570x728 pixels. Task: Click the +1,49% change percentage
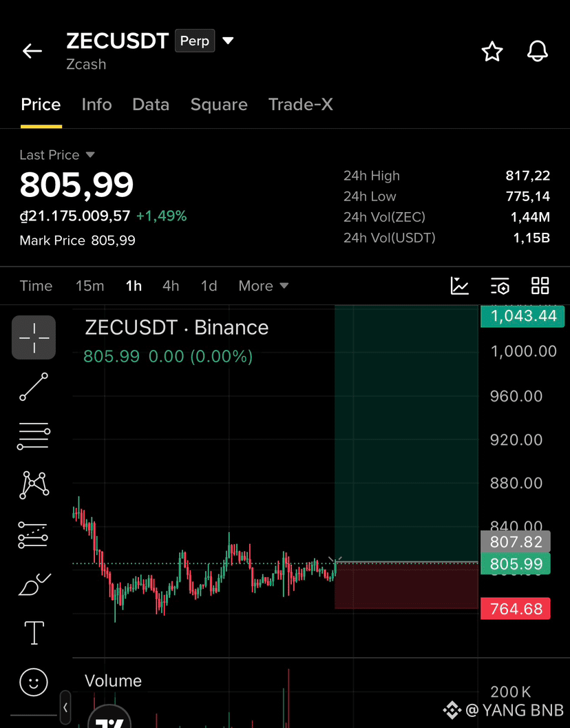(162, 216)
